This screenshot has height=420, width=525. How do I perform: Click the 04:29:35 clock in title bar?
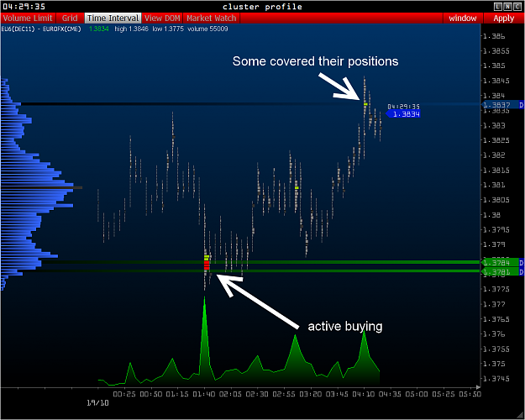[24, 7]
